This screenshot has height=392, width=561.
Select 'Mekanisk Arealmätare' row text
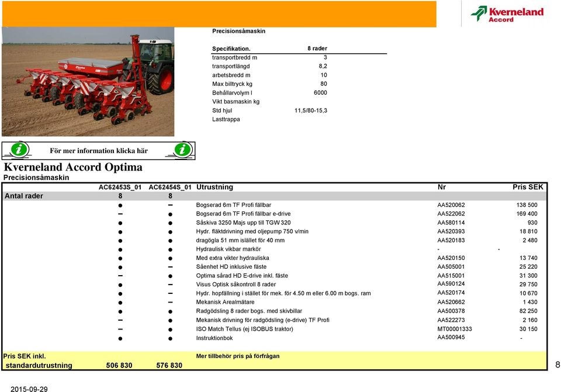(225, 302)
